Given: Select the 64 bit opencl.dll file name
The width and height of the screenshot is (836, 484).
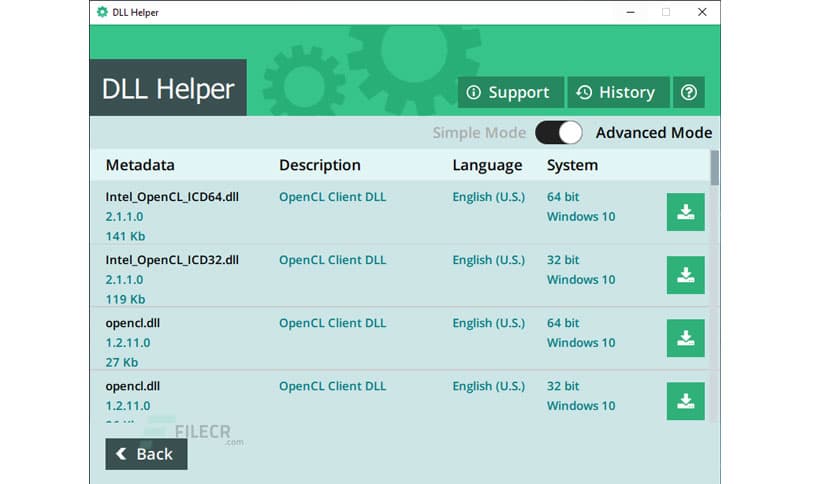Looking at the screenshot, I should pos(133,323).
